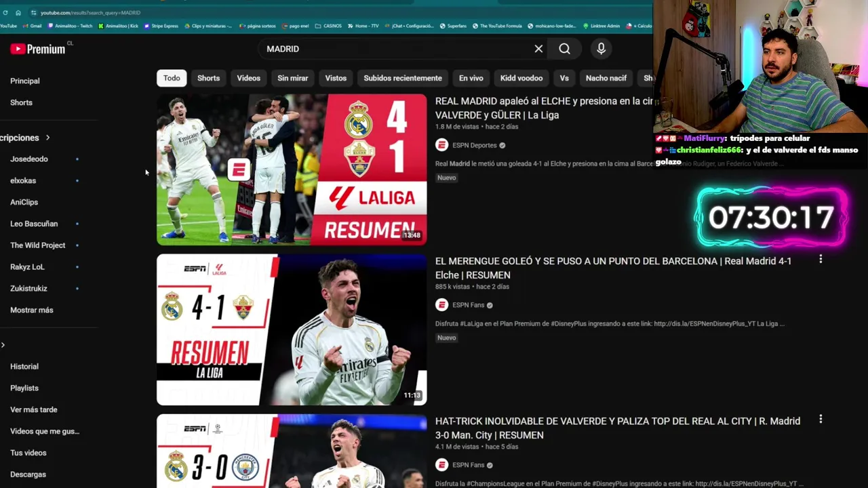Open Videos que me gustan in sidebar
The width and height of the screenshot is (868, 488).
click(45, 431)
